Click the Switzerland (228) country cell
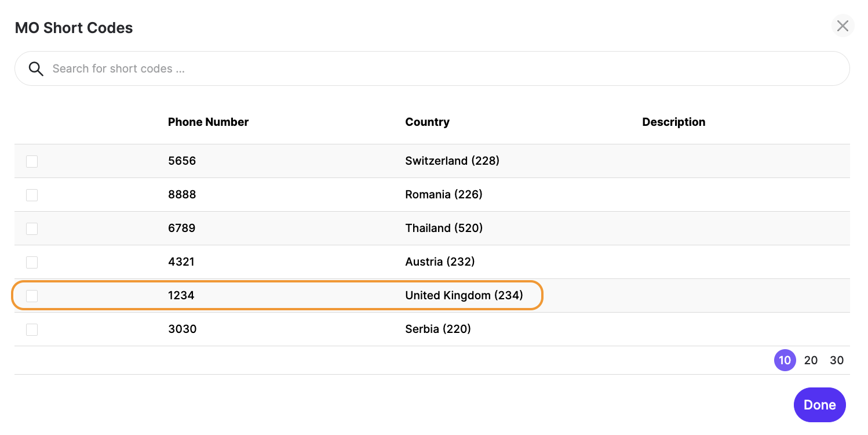This screenshot has height=435, width=868. click(x=452, y=161)
